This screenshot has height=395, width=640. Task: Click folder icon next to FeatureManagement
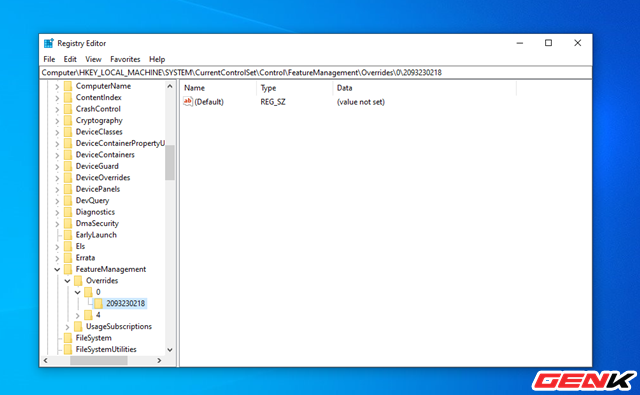tap(68, 269)
